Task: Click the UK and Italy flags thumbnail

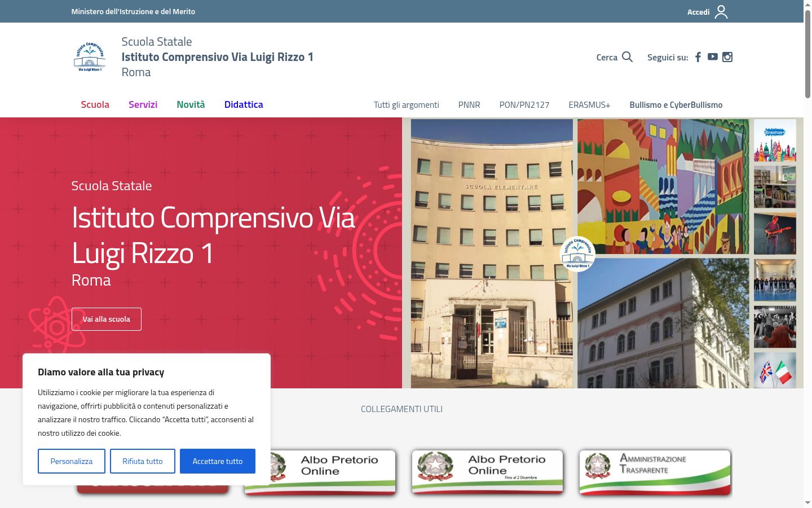Action: 775,370
